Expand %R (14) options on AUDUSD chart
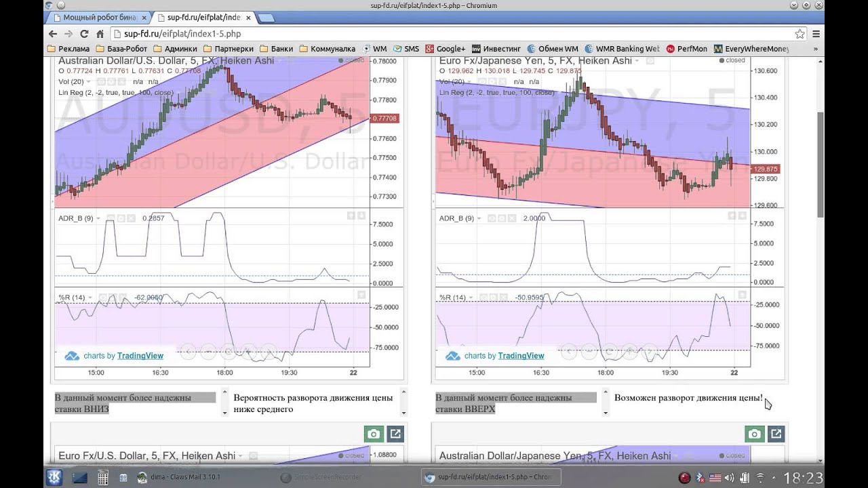868x488 pixels. click(x=90, y=298)
